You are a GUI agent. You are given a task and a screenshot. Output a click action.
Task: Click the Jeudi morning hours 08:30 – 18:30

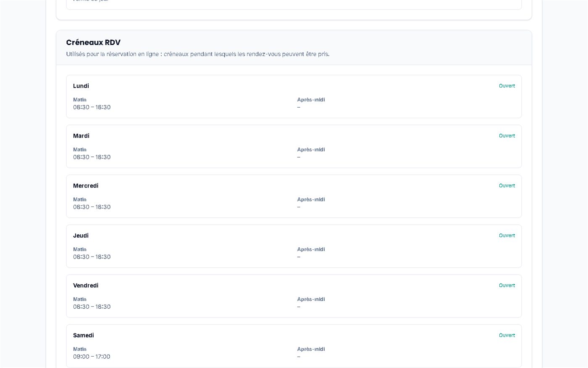(92, 257)
